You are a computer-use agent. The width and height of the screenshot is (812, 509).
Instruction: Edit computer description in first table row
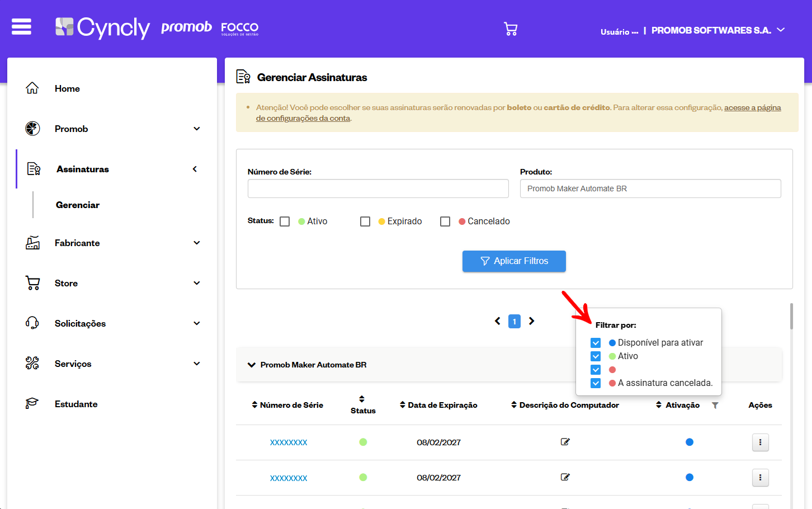click(565, 442)
